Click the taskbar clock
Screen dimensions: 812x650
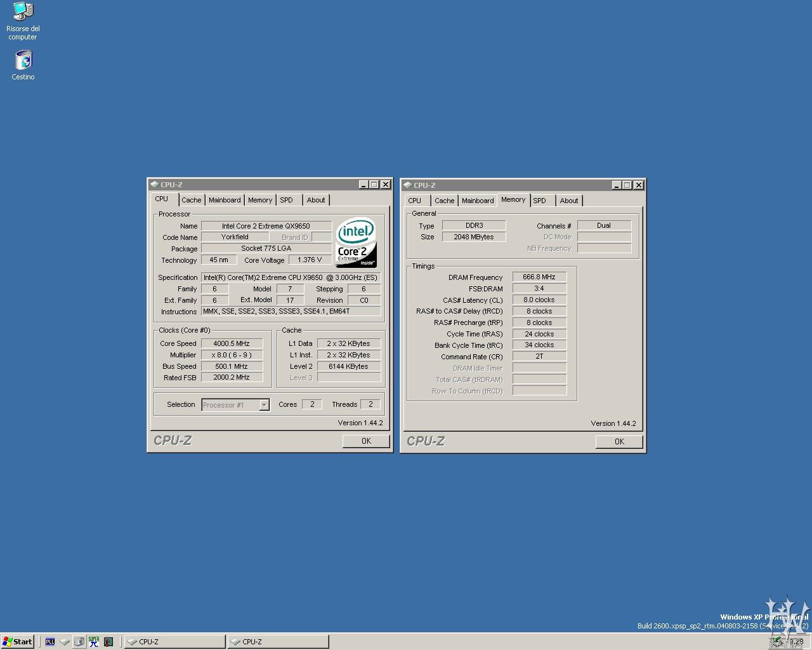tap(796, 642)
